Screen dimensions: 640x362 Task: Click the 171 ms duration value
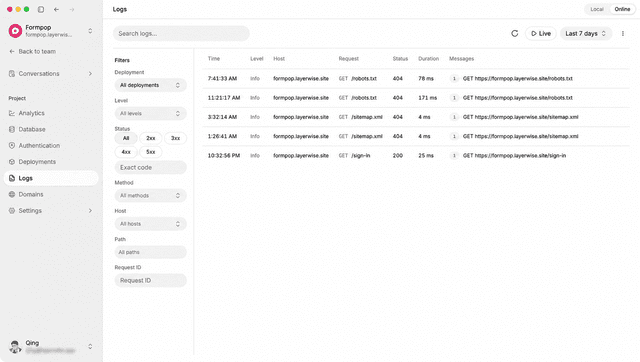427,98
